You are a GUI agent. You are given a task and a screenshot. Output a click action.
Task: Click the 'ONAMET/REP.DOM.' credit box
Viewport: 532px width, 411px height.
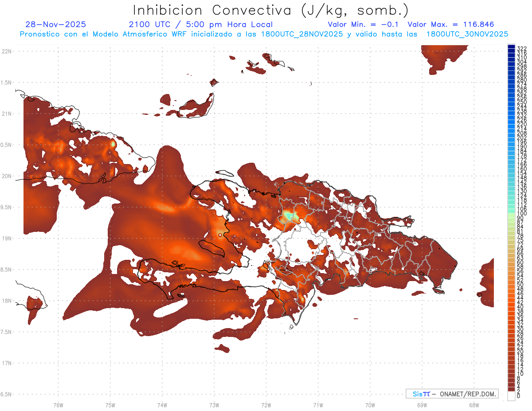coord(452,394)
